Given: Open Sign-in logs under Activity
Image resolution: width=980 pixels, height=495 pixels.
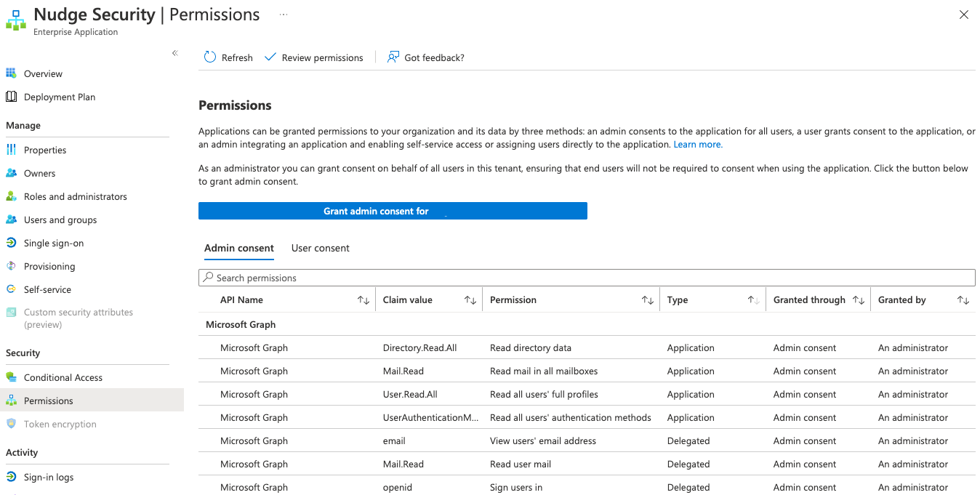Looking at the screenshot, I should (x=48, y=477).
